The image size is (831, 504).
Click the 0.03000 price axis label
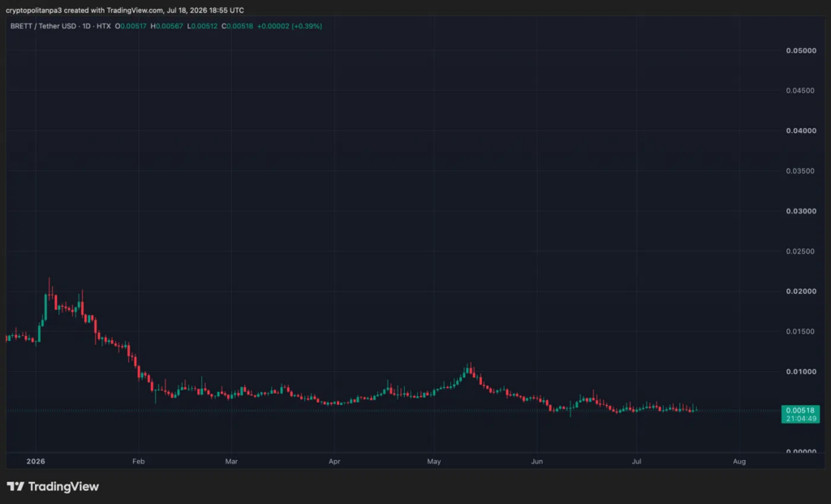pyautogui.click(x=801, y=212)
